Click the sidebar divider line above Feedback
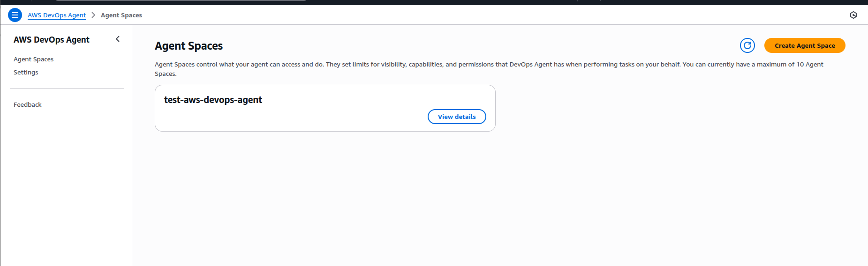The height and width of the screenshot is (266, 868). pos(67,88)
